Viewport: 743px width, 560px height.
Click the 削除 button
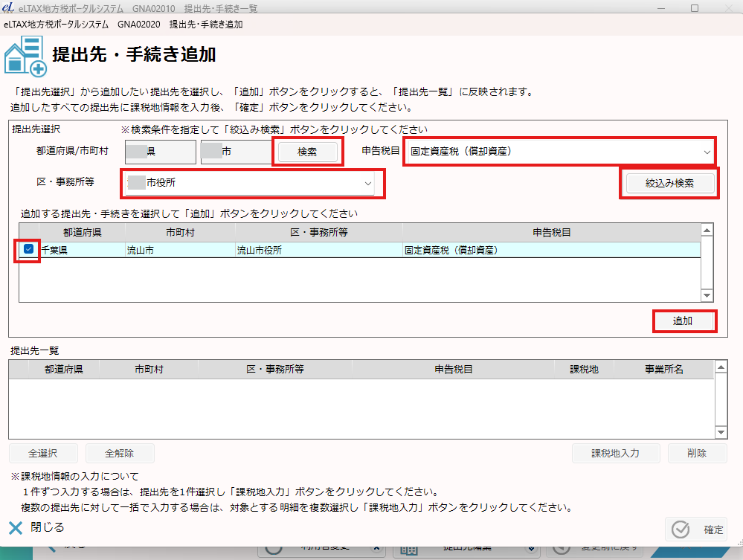click(697, 453)
